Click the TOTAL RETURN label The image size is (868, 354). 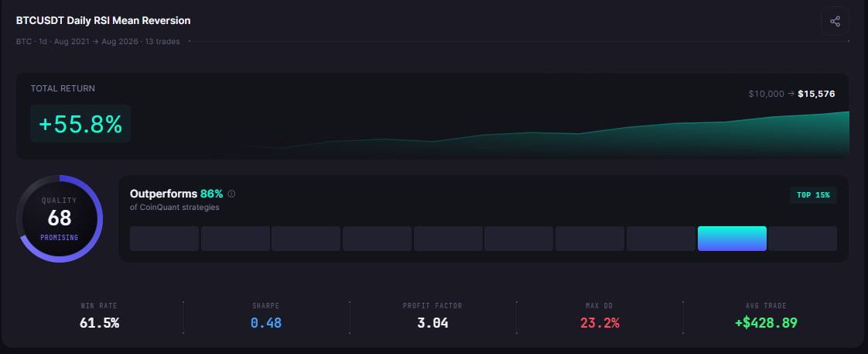point(63,88)
